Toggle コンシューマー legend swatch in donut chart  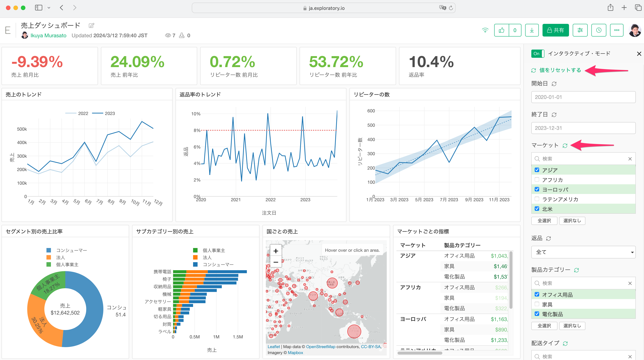(x=49, y=250)
